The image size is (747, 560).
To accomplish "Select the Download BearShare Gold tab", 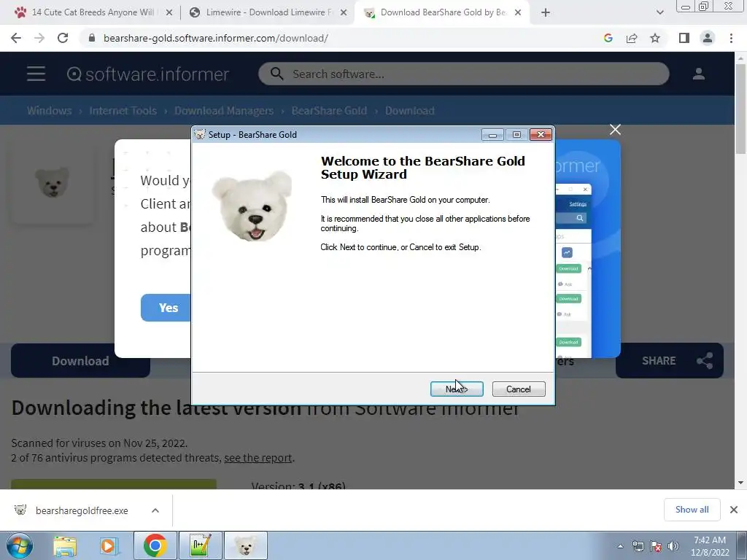I will point(441,12).
